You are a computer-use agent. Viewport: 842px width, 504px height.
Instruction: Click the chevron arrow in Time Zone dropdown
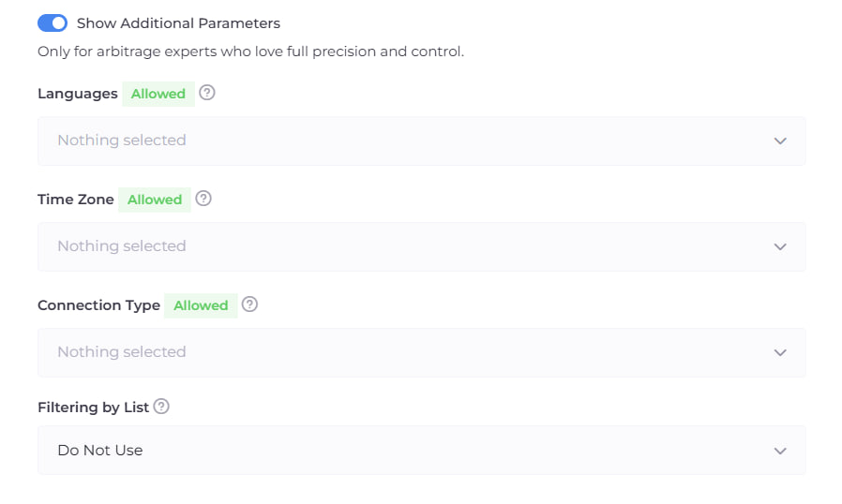779,246
